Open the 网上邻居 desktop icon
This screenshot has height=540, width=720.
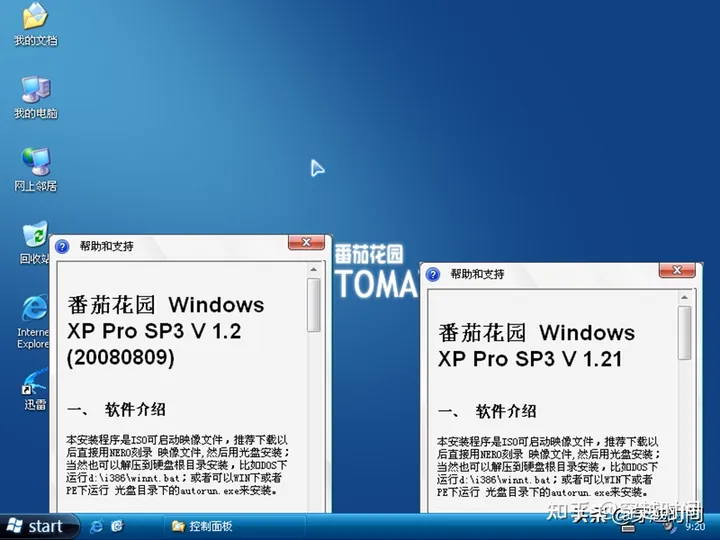[x=35, y=169]
